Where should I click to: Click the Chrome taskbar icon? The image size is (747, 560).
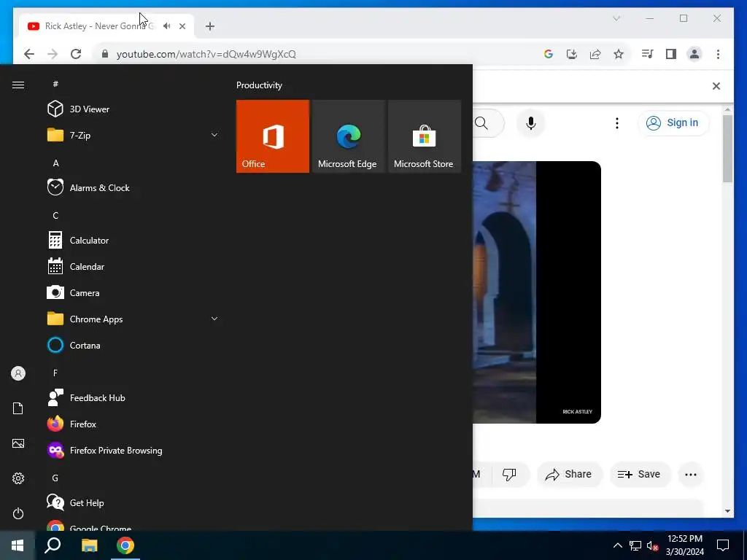tap(125, 545)
